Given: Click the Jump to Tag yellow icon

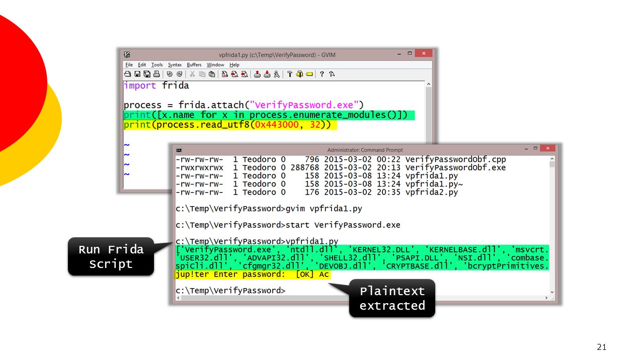Looking at the screenshot, I should coord(309,74).
